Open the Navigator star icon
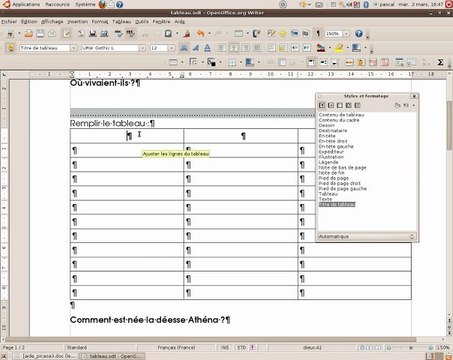The height and width of the screenshot is (360, 453). 283,33
